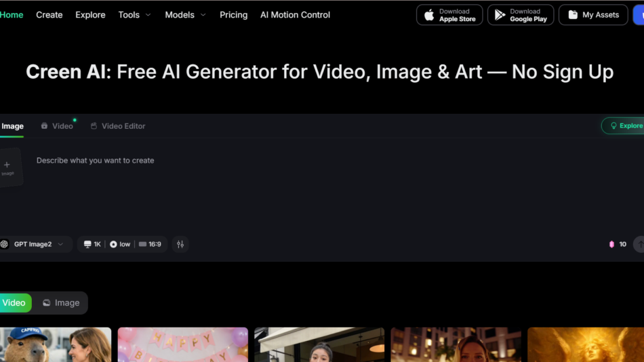Click the OpenAI logo beside GPT Image2

click(x=5, y=244)
